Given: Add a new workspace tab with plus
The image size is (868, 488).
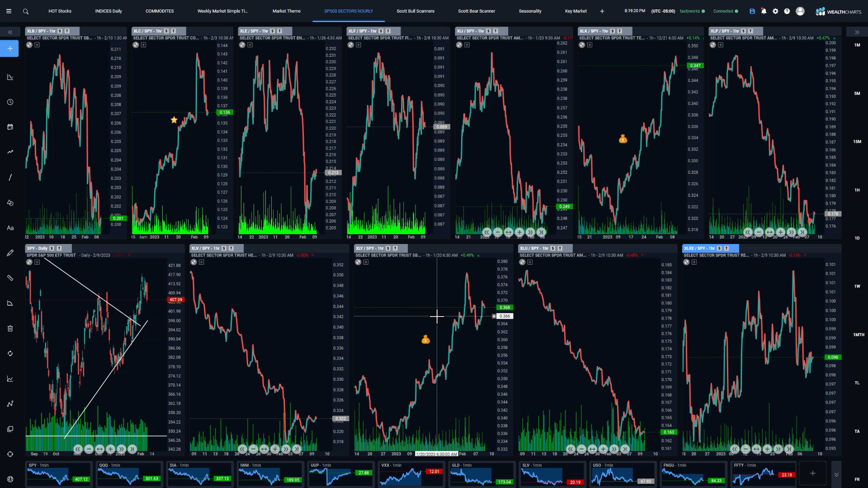Looking at the screenshot, I should pos(602,11).
